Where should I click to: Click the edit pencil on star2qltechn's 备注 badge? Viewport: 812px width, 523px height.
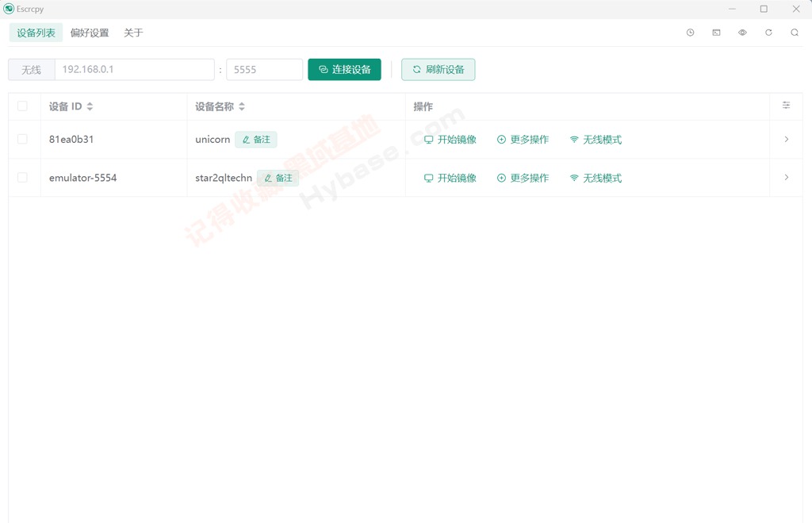coord(268,178)
